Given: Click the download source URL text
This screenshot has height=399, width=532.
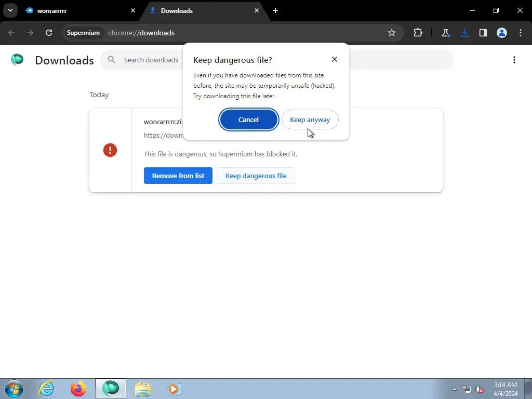Looking at the screenshot, I should (x=163, y=135).
